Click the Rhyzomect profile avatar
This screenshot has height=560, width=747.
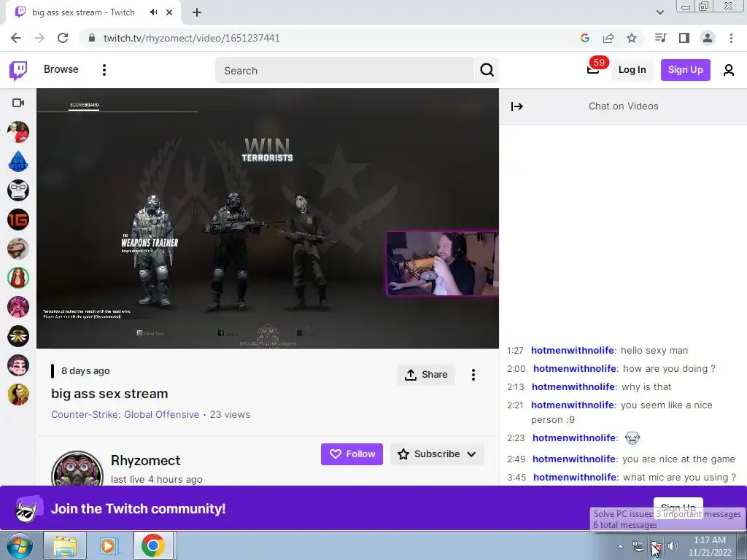(77, 469)
